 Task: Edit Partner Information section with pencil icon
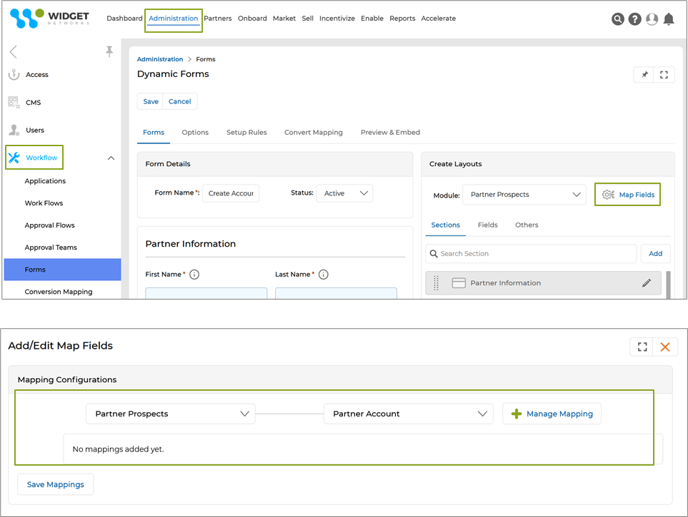(646, 283)
